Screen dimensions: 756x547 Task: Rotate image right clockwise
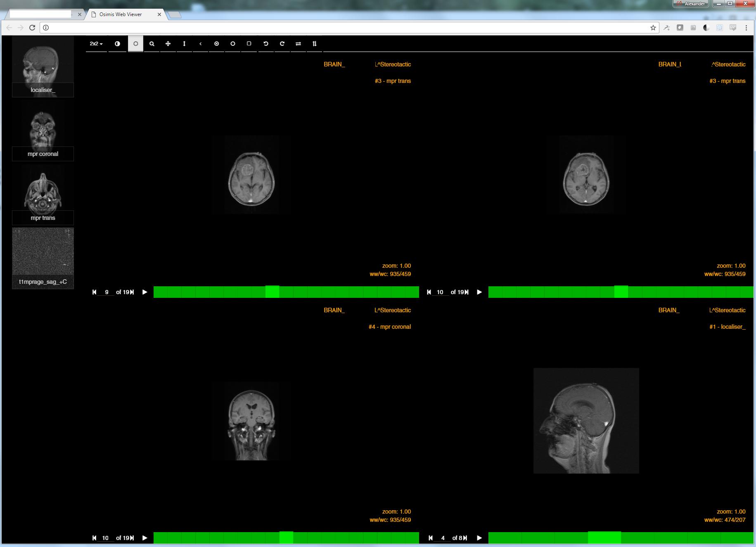[282, 44]
